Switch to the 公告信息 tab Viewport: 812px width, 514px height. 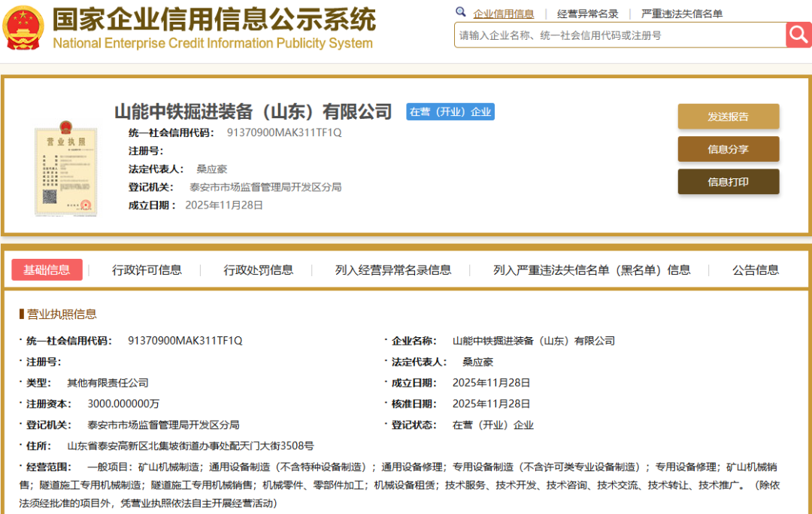[755, 270]
